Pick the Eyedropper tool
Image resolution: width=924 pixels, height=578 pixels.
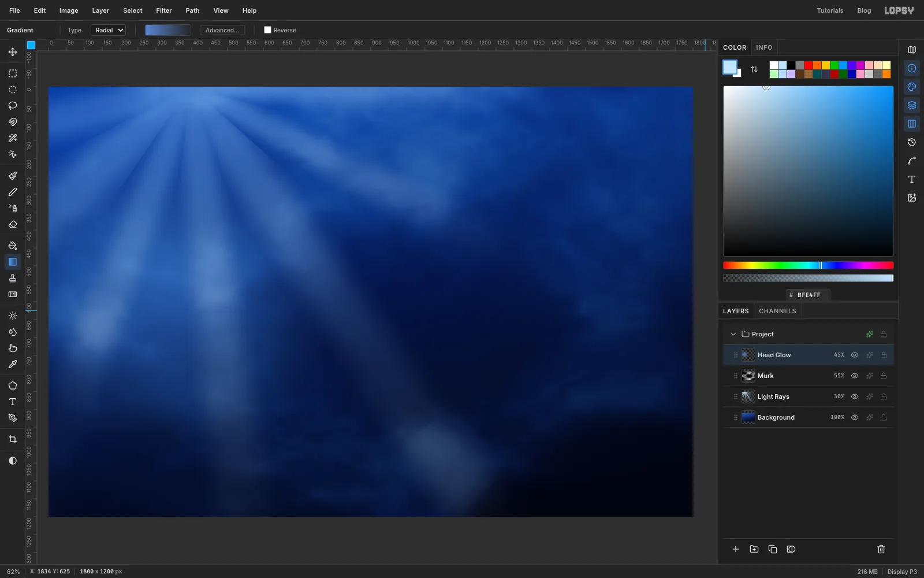pyautogui.click(x=12, y=364)
